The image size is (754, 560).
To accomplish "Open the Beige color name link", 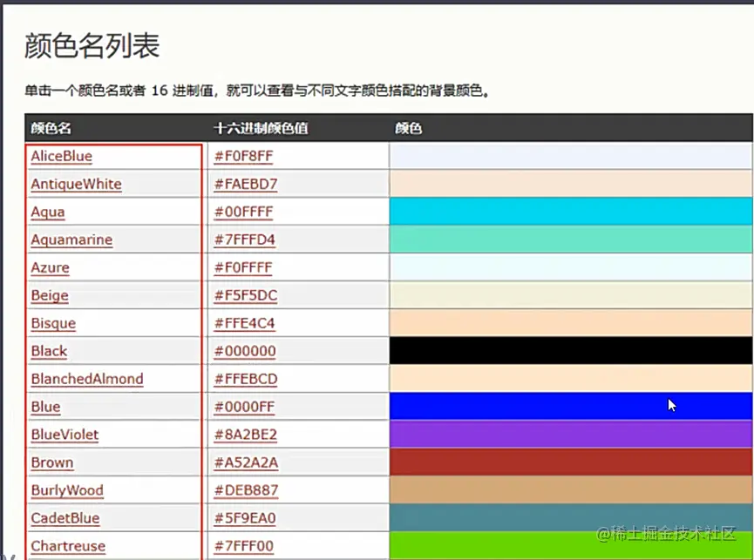I will [x=50, y=295].
